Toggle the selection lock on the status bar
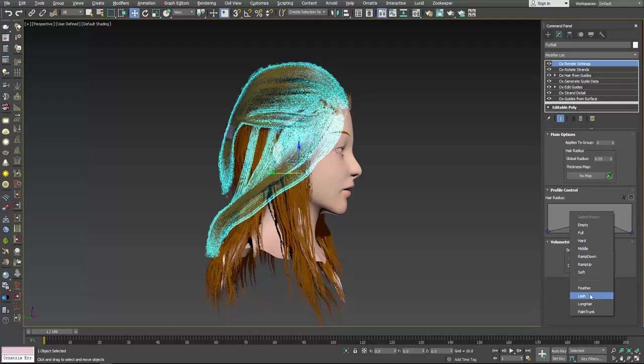Image resolution: width=644 pixels, height=364 pixels. click(x=355, y=350)
